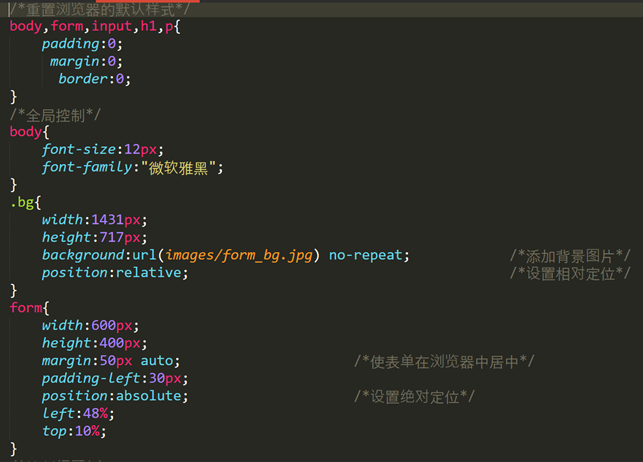643x462 pixels.
Task: Click the comment '/*重置浏览器的默认样式*/'
Action: (x=100, y=10)
